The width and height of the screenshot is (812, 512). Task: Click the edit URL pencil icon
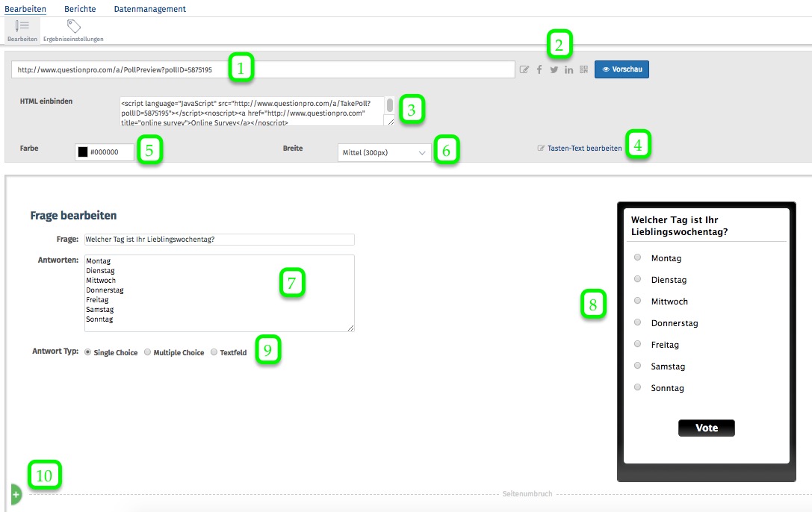click(x=524, y=69)
